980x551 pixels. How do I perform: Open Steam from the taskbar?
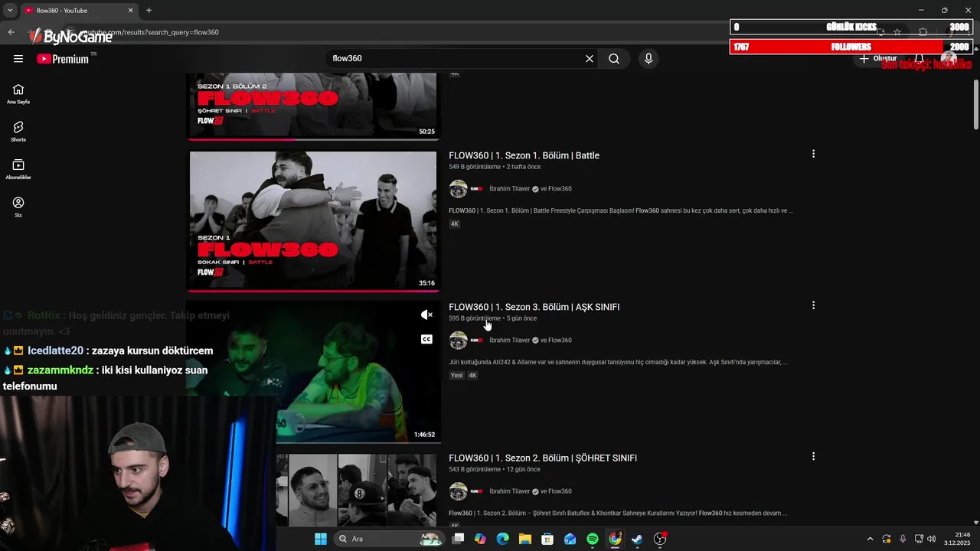(637, 539)
